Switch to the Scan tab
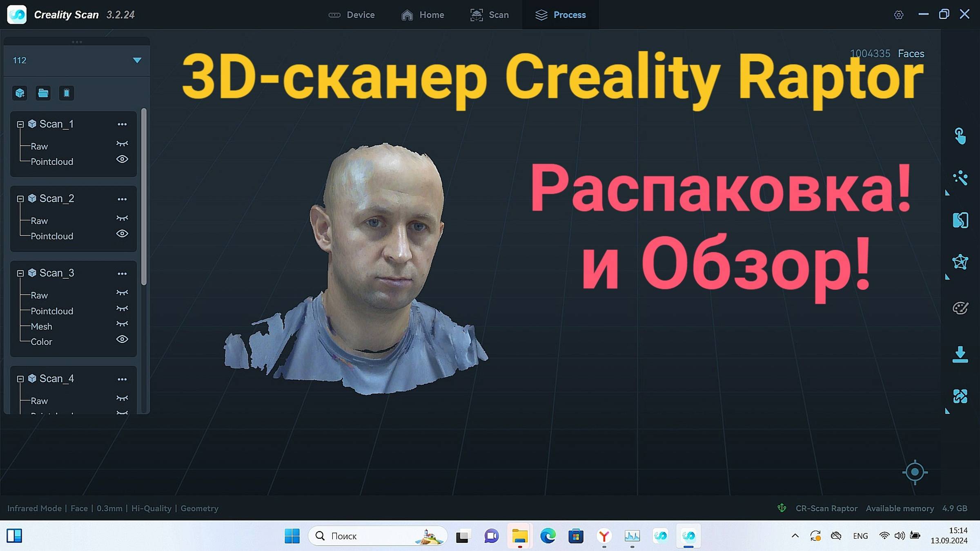This screenshot has height=551, width=980. tap(490, 15)
